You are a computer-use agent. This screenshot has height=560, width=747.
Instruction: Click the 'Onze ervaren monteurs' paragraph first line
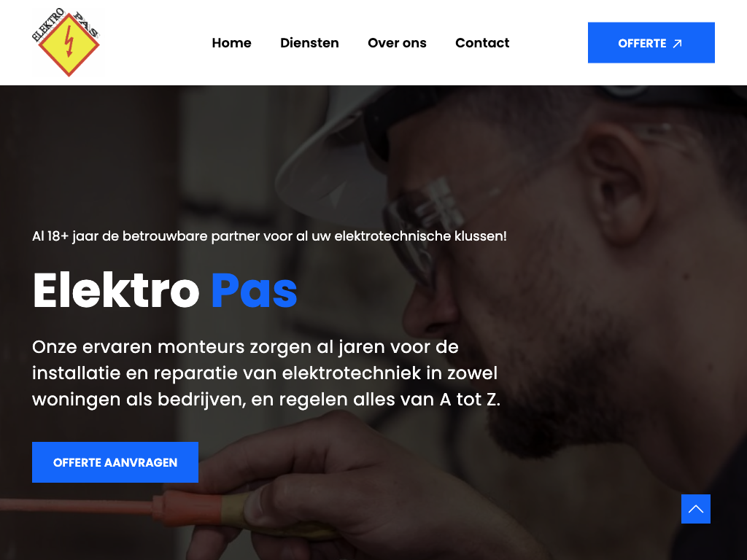[245, 347]
